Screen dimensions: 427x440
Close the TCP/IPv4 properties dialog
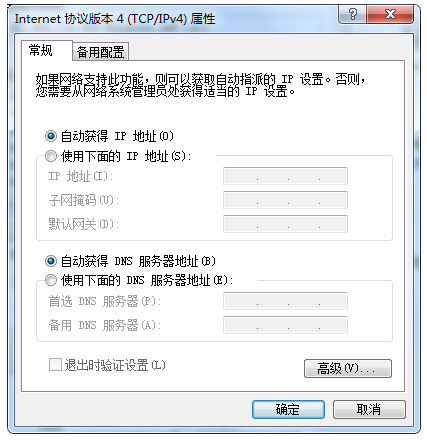(x=390, y=15)
